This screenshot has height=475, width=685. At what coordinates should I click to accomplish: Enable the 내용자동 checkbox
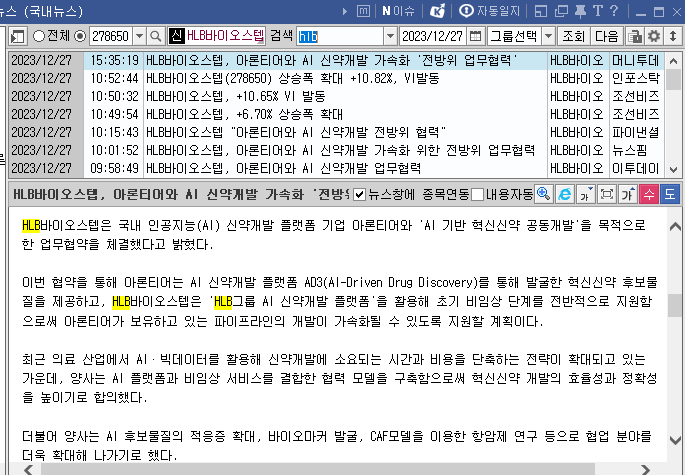click(477, 194)
